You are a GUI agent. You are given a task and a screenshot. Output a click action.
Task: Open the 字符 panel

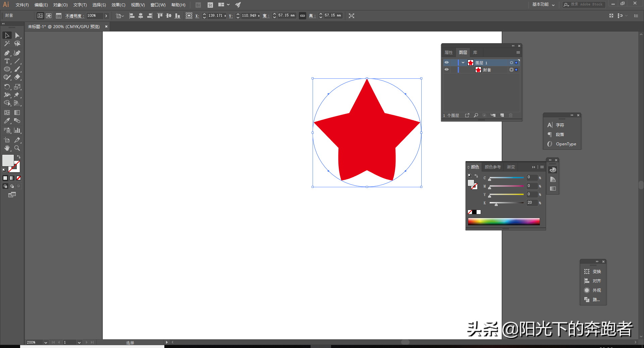pyautogui.click(x=560, y=125)
